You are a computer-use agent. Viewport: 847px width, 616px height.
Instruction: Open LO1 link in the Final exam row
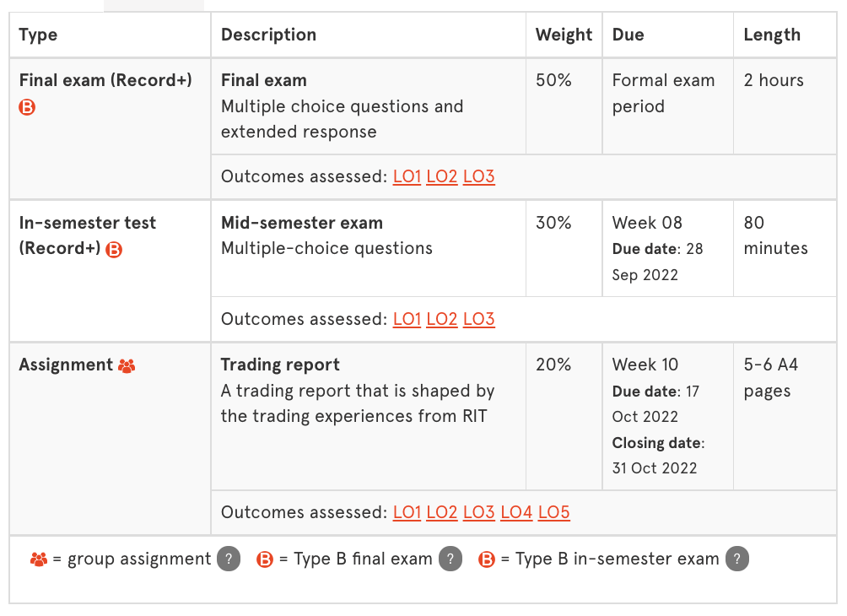[x=407, y=176]
